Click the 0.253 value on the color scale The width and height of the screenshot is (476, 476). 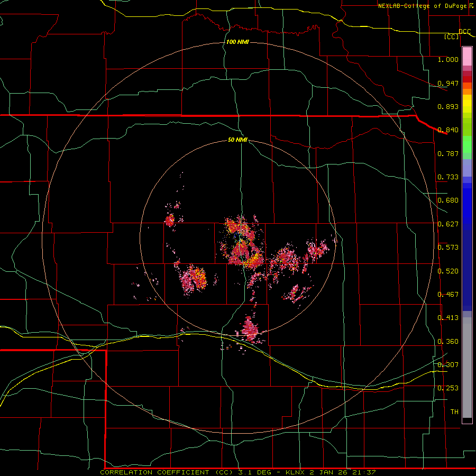(448, 388)
